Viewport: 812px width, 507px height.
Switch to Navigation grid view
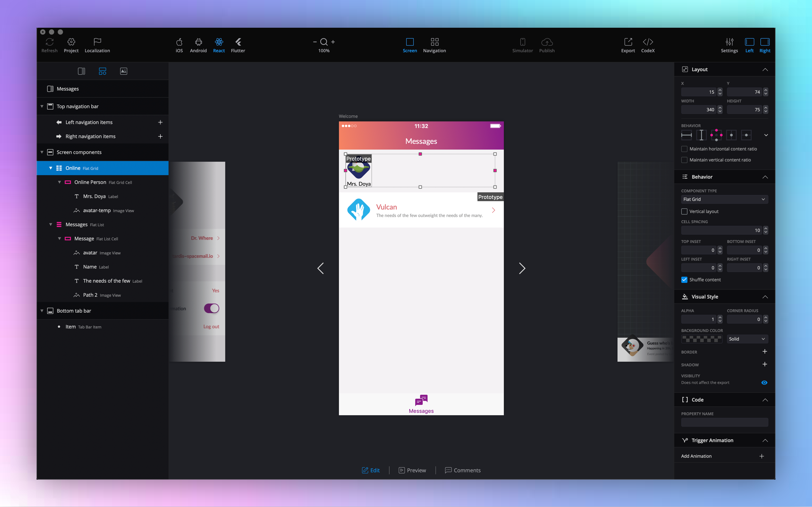pos(434,42)
